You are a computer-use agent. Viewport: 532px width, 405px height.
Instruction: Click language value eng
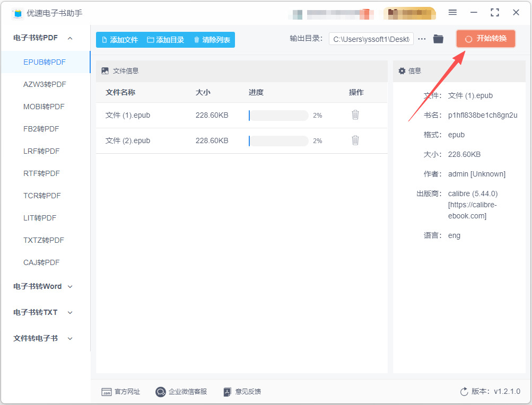click(x=454, y=236)
